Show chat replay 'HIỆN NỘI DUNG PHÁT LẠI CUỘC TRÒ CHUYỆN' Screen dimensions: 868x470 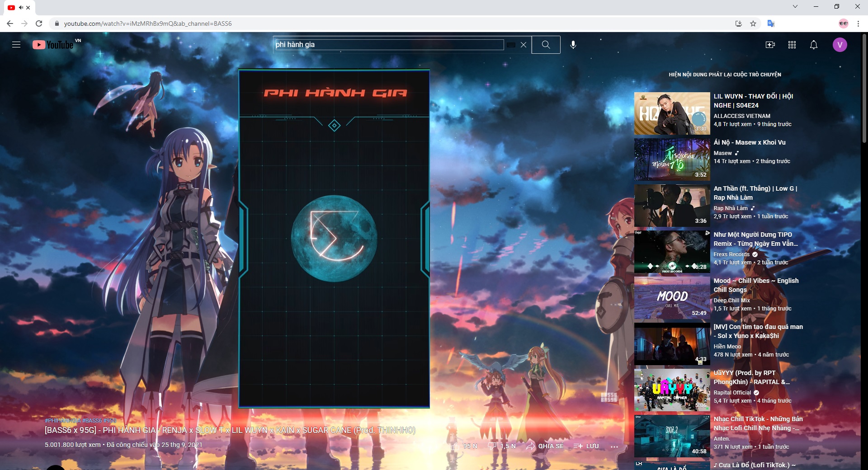tap(725, 75)
